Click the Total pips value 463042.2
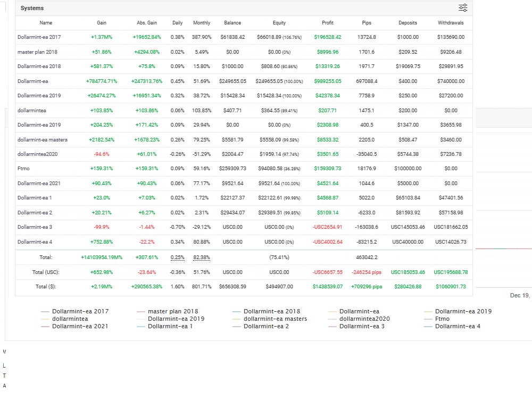This screenshot has height=399, width=532. tap(367, 257)
